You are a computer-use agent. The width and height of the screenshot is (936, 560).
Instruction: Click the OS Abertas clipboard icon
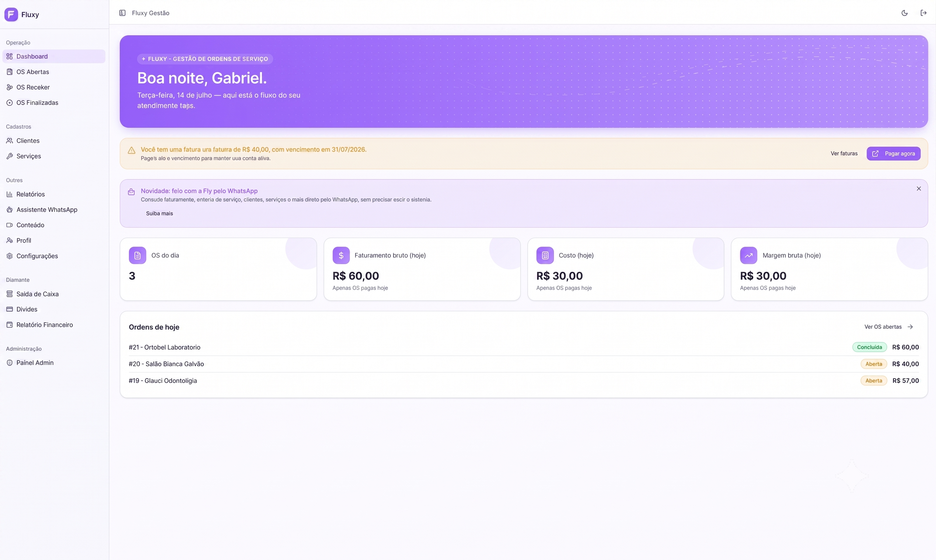coord(9,72)
